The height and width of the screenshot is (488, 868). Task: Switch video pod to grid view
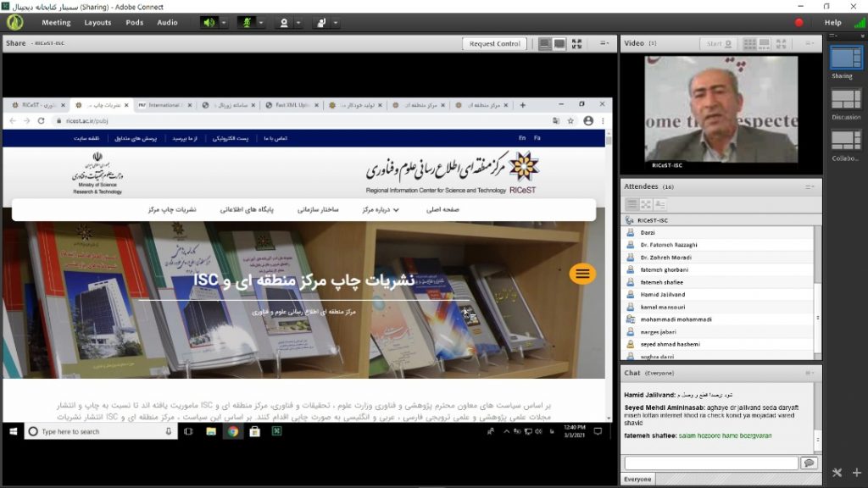pyautogui.click(x=750, y=44)
